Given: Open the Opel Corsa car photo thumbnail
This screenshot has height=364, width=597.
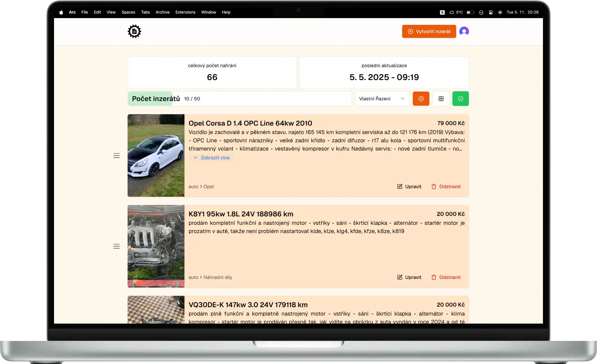Looking at the screenshot, I should [156, 155].
